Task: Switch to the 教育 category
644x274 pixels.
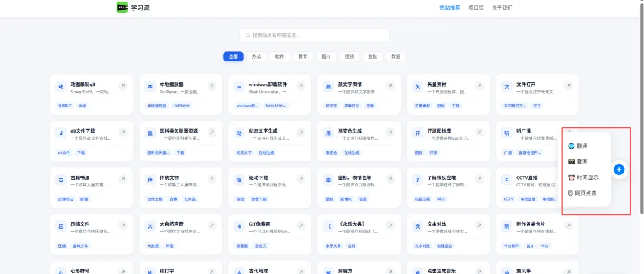Action: [x=303, y=56]
